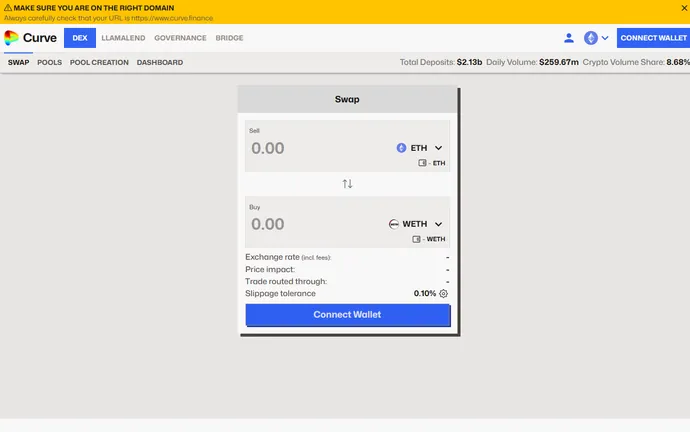Viewport: 690px width, 432px height.
Task: Click the wallet balance icon beside ETH
Action: (x=422, y=163)
